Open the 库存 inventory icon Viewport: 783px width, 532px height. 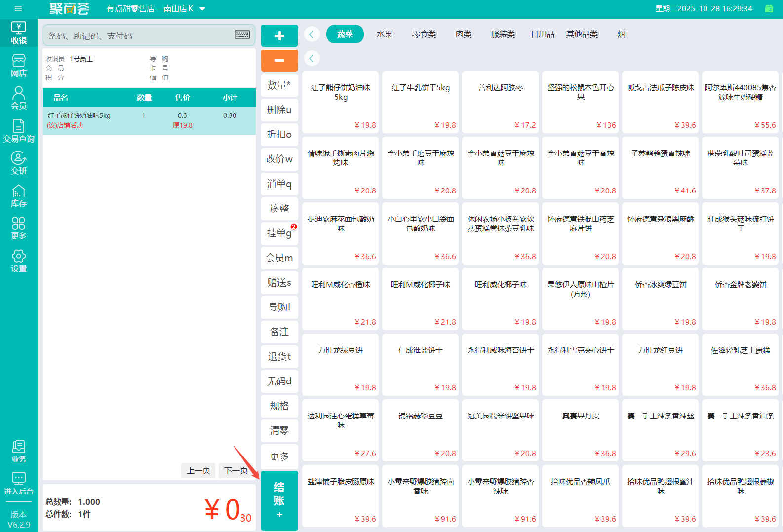coord(19,196)
